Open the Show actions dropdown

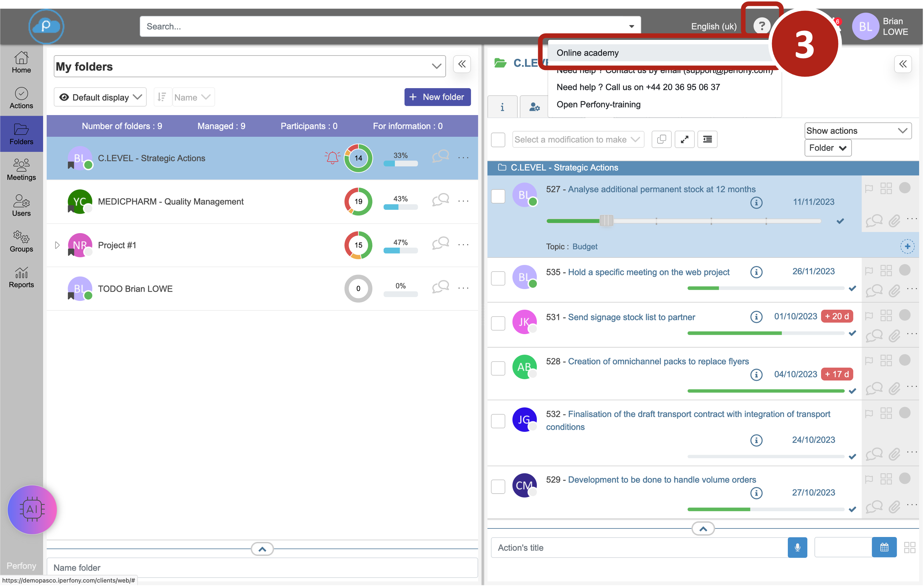point(857,131)
